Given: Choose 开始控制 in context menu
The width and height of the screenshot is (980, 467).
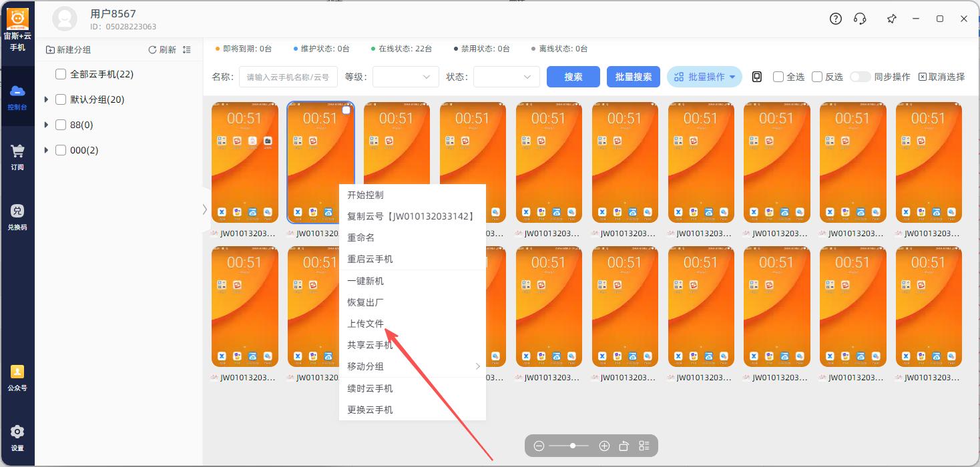Looking at the screenshot, I should coord(413,195).
